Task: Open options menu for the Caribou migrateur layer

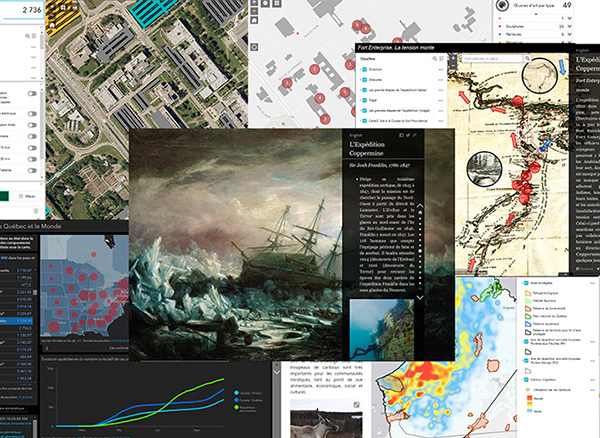Action: click(593, 380)
